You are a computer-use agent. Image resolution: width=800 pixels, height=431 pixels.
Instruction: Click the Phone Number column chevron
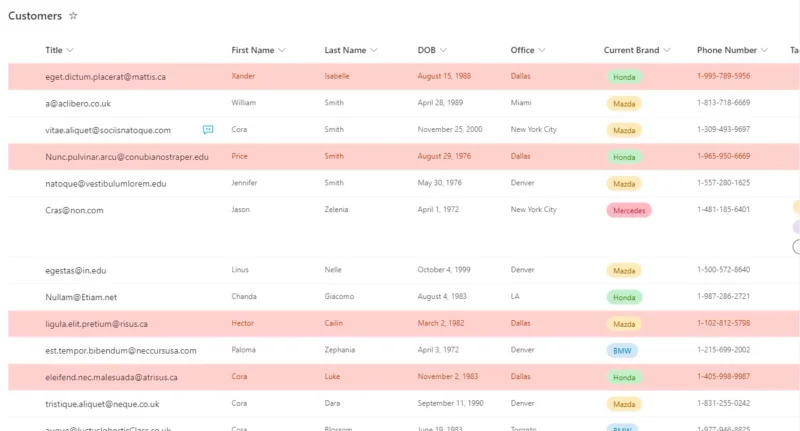click(x=764, y=50)
